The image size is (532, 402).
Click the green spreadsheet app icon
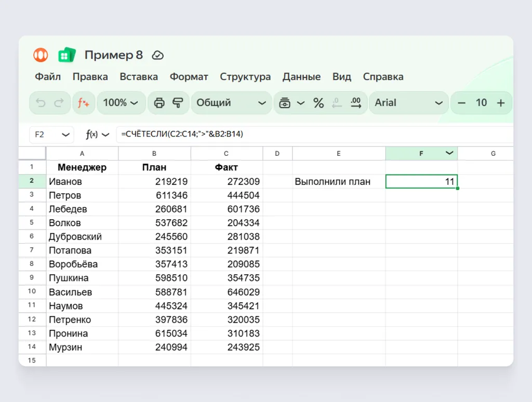[x=67, y=55]
